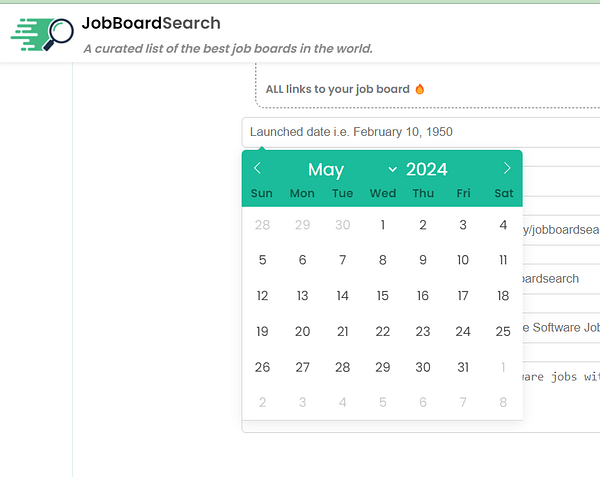Choose Sunday May 19
Viewport: 600px width, 477px height.
click(x=262, y=331)
